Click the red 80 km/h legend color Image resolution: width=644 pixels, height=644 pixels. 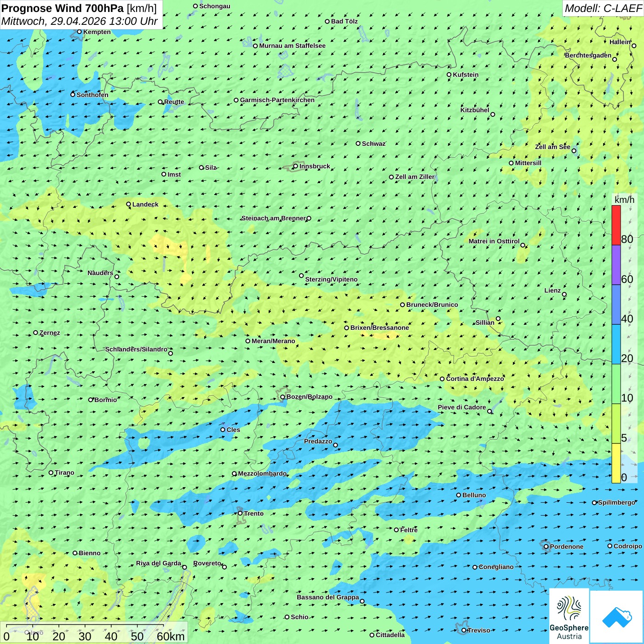point(616,225)
